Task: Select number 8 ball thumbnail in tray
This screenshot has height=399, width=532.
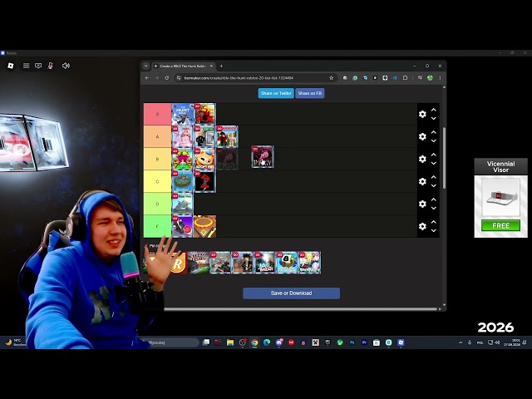Action: pyautogui.click(x=287, y=263)
